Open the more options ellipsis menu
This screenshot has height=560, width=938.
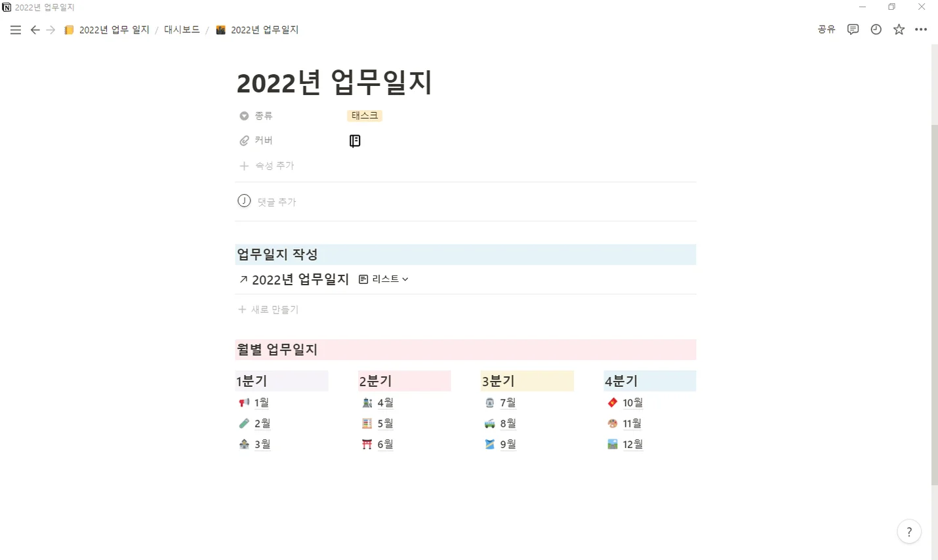point(922,30)
